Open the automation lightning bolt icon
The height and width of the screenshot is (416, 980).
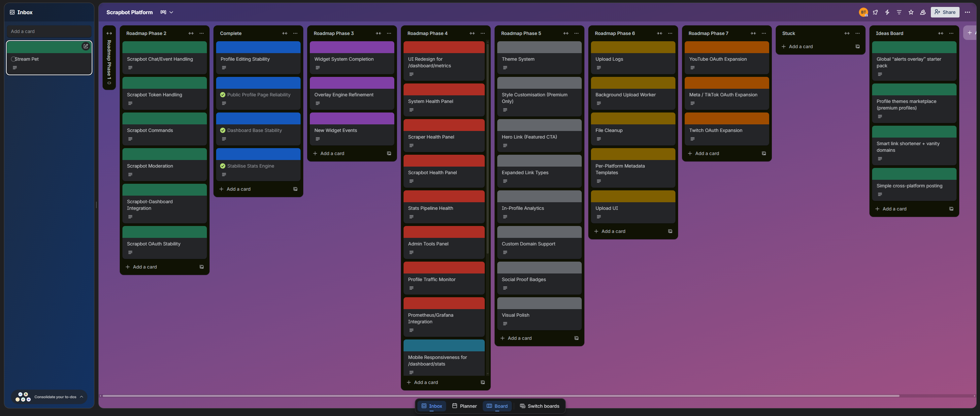tap(887, 12)
